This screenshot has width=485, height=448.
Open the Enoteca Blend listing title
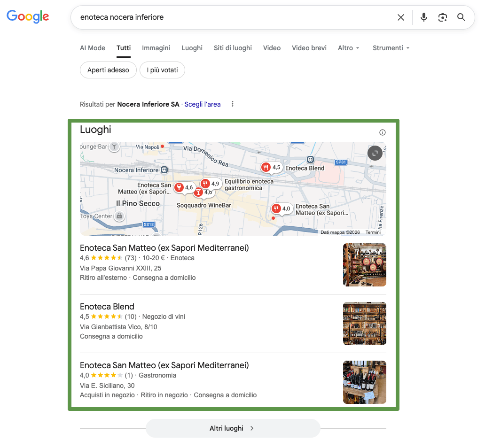(107, 307)
